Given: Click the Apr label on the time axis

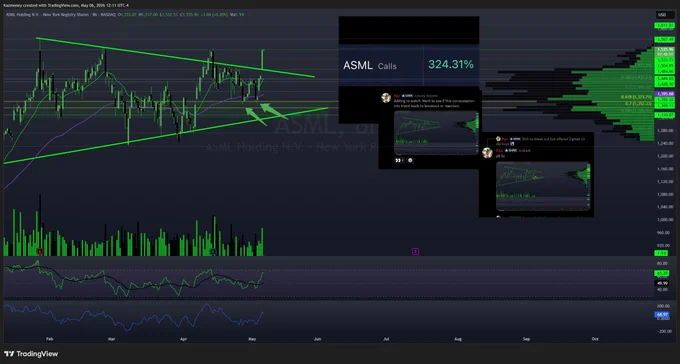Looking at the screenshot, I should point(183,339).
